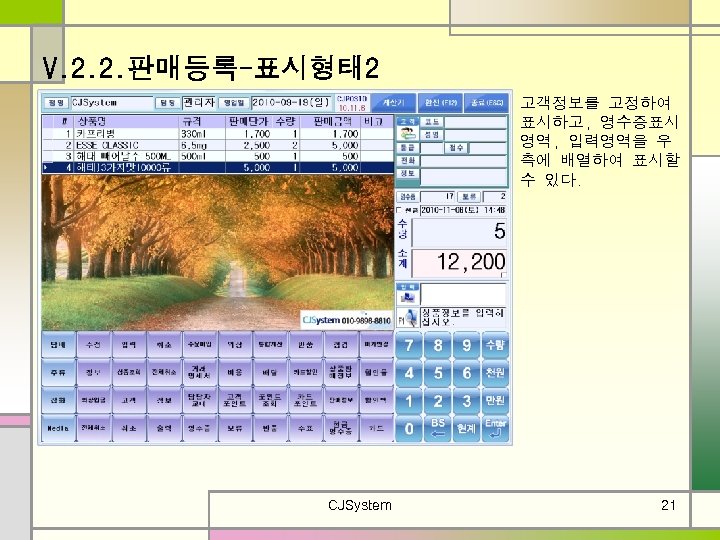Click the 고객 포인트 function key
Image resolution: width=720 pixels, height=540 pixels.
tap(235, 400)
